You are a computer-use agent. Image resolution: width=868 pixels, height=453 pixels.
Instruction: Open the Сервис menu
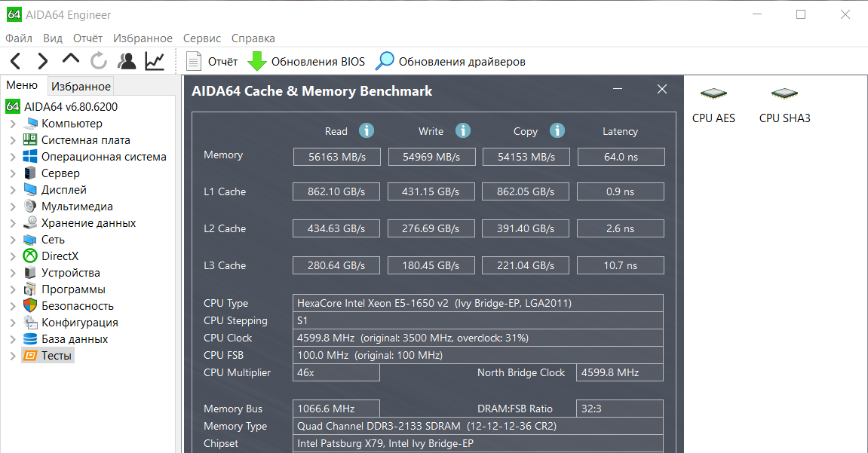click(202, 38)
